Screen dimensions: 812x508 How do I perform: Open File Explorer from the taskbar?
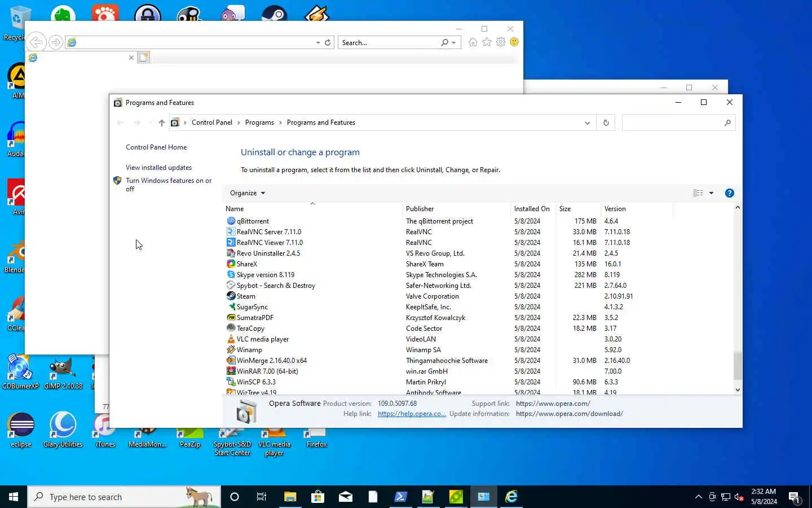290,497
